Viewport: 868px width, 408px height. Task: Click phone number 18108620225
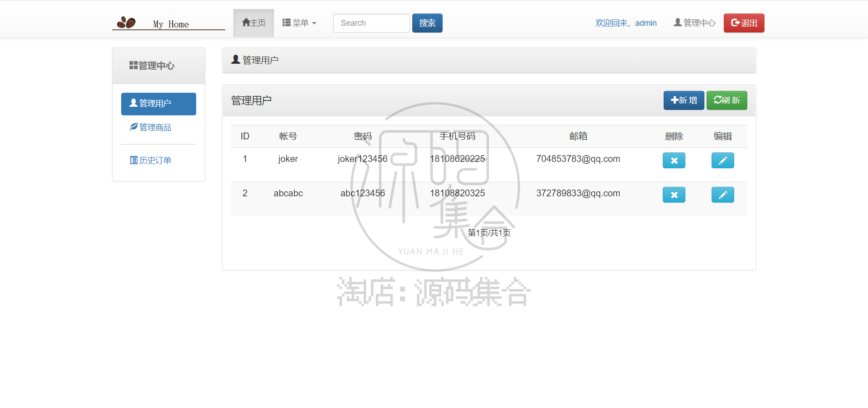(458, 159)
